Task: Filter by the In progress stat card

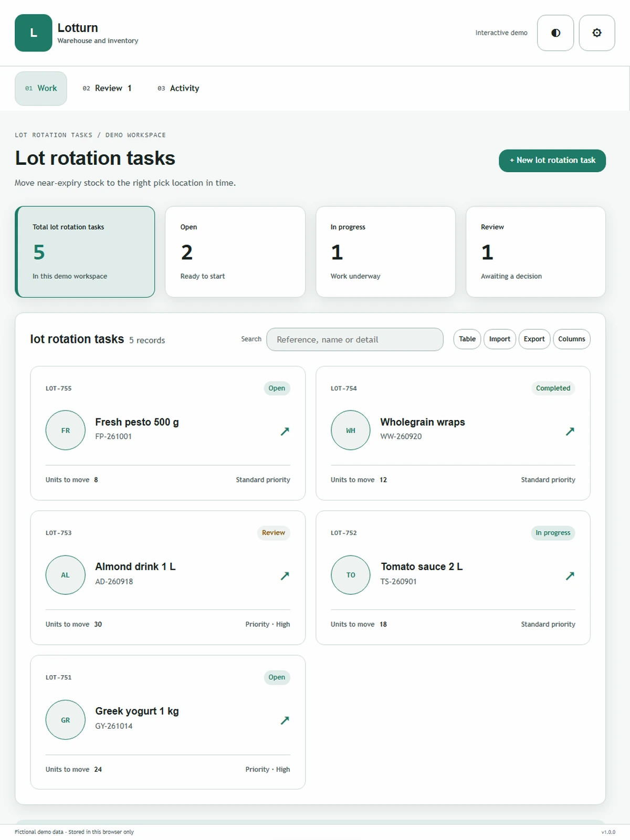Action: tap(385, 252)
